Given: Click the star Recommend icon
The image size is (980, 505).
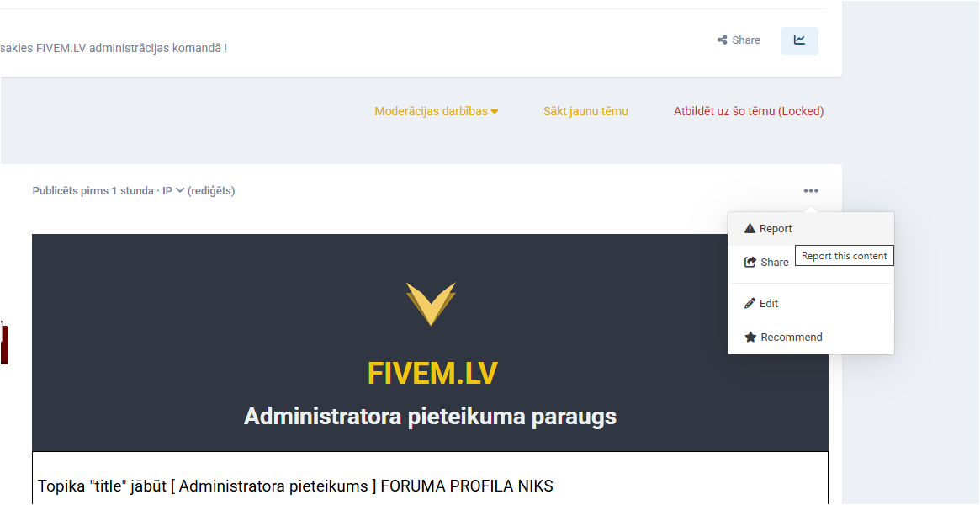Looking at the screenshot, I should click(750, 337).
